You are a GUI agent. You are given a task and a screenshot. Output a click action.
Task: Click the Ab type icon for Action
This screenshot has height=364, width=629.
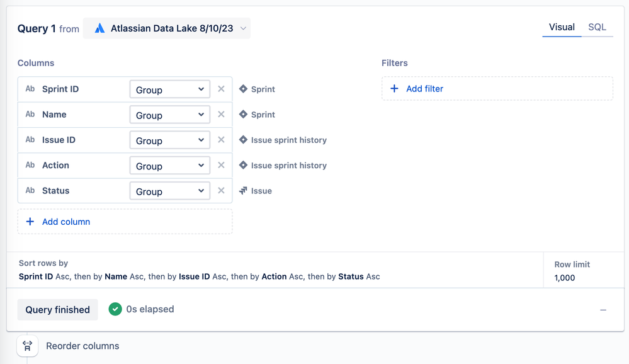pyautogui.click(x=30, y=165)
